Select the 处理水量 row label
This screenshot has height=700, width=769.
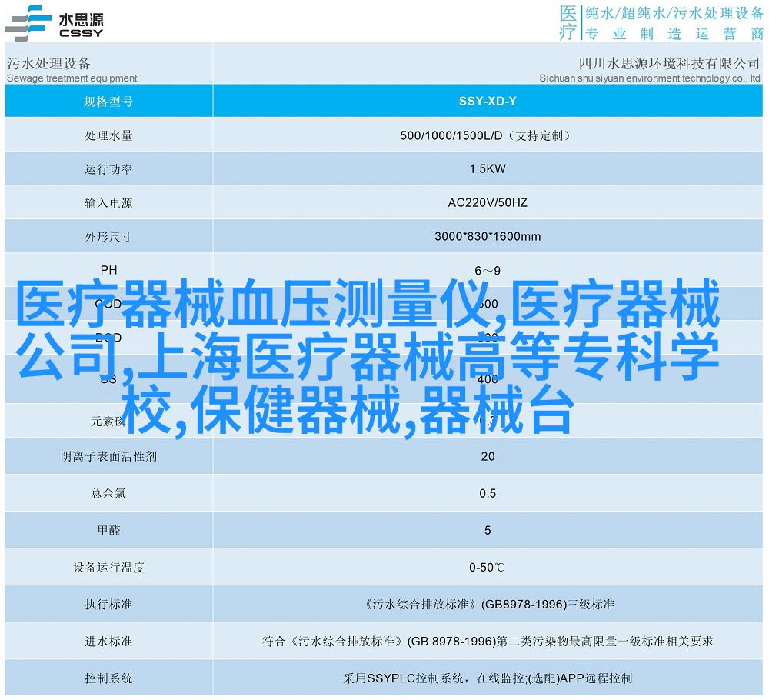click(108, 135)
